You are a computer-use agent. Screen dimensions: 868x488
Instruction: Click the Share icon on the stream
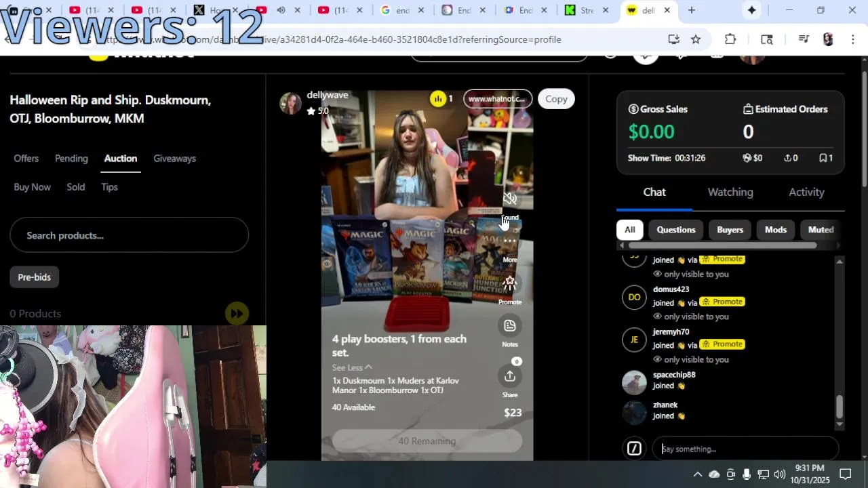click(510, 376)
